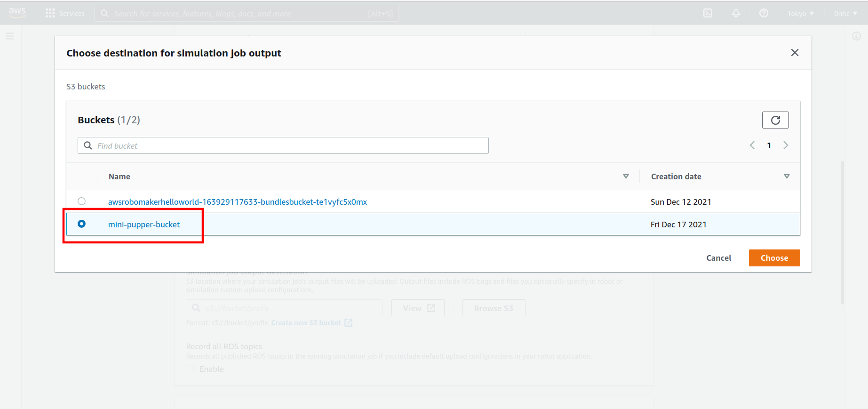Refresh the buckets list
868x409 pixels.
775,120
